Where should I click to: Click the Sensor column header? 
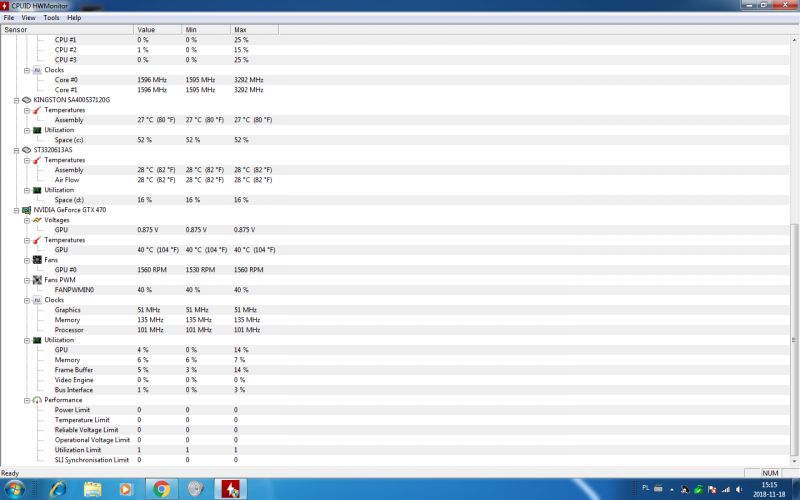67,30
